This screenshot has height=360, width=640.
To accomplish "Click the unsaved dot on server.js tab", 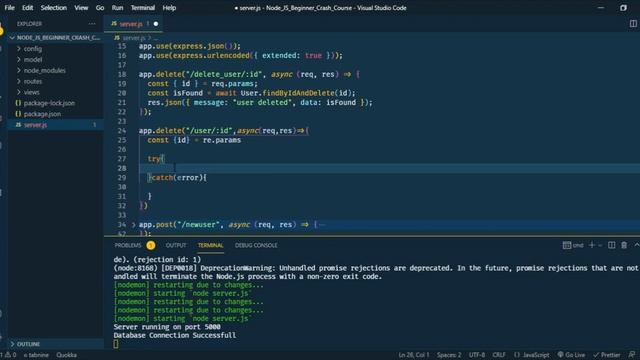I will coord(156,24).
